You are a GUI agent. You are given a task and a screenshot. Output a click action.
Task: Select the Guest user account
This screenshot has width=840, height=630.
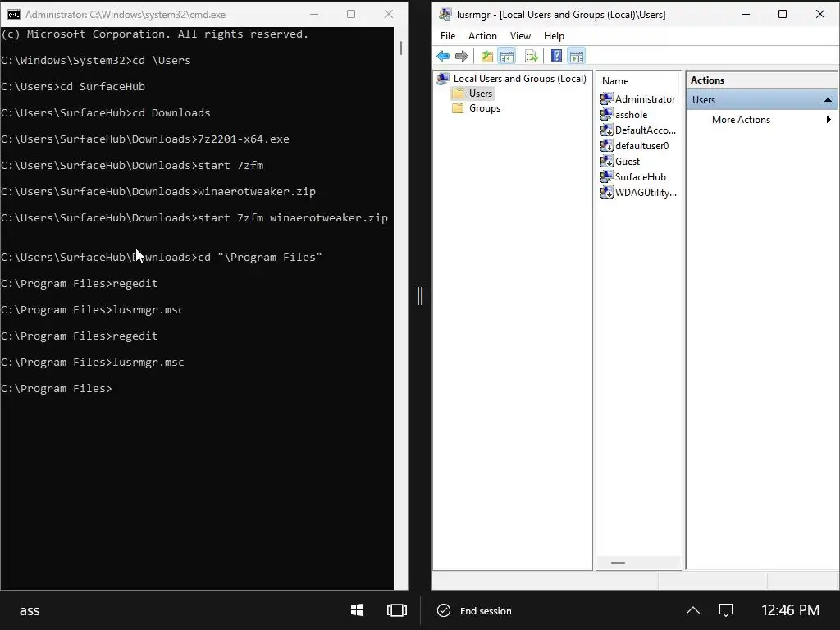point(620,162)
